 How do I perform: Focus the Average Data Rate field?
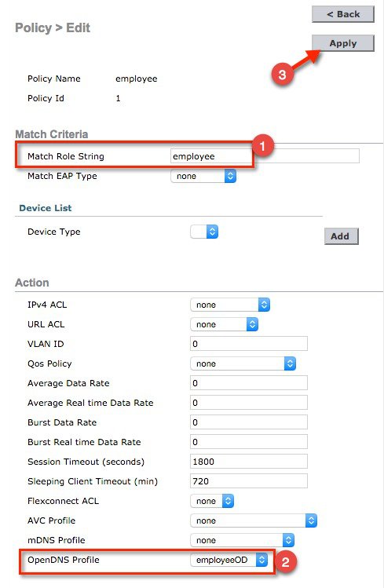pos(249,383)
